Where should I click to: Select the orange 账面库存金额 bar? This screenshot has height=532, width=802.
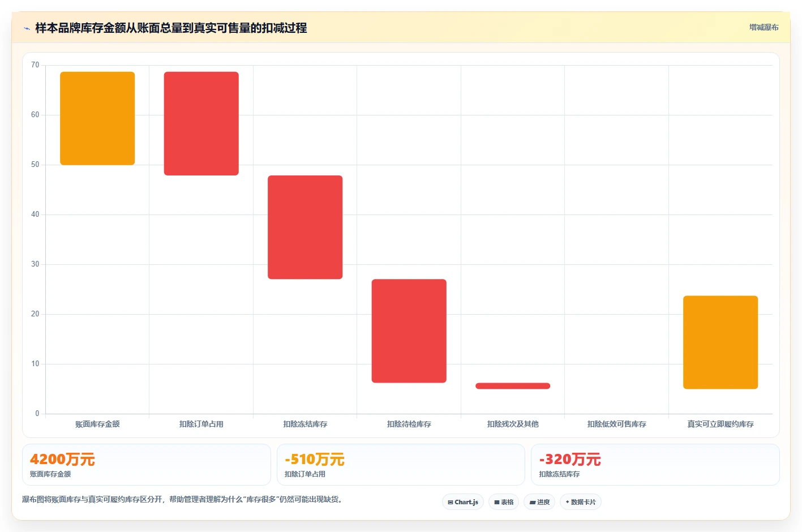pyautogui.click(x=97, y=118)
